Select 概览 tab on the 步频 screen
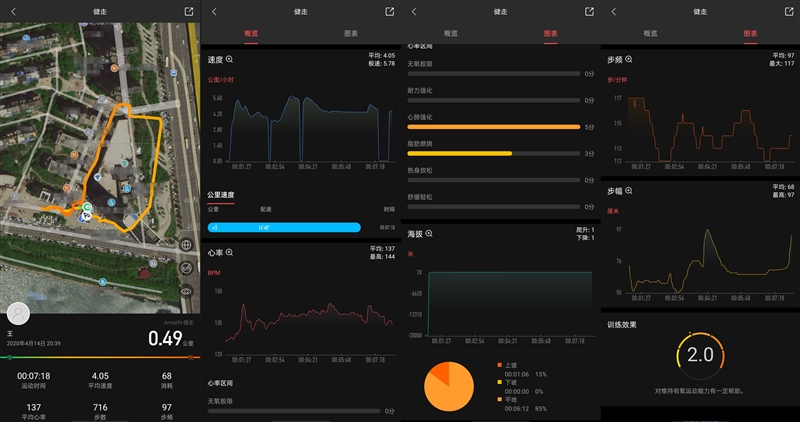Viewport: 800px width, 422px height. point(651,34)
